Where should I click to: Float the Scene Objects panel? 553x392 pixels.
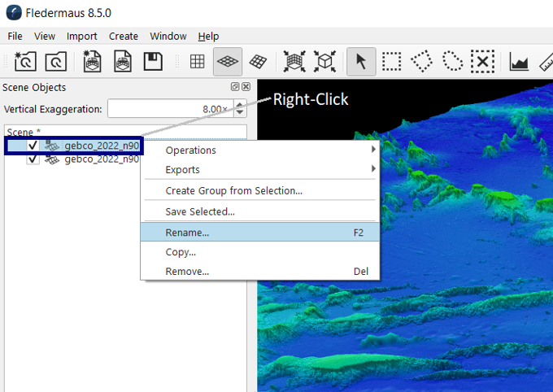tap(235, 87)
